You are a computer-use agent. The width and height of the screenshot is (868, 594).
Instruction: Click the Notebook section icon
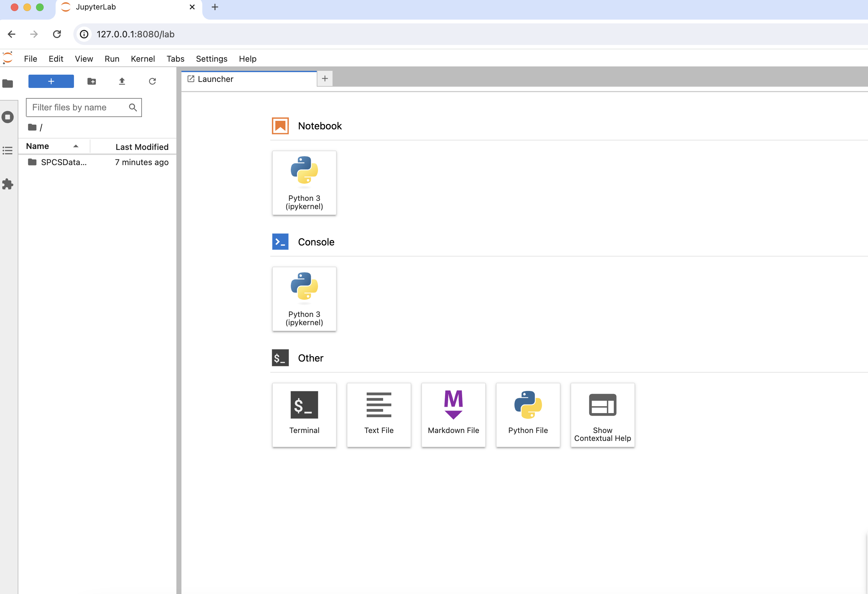(280, 126)
